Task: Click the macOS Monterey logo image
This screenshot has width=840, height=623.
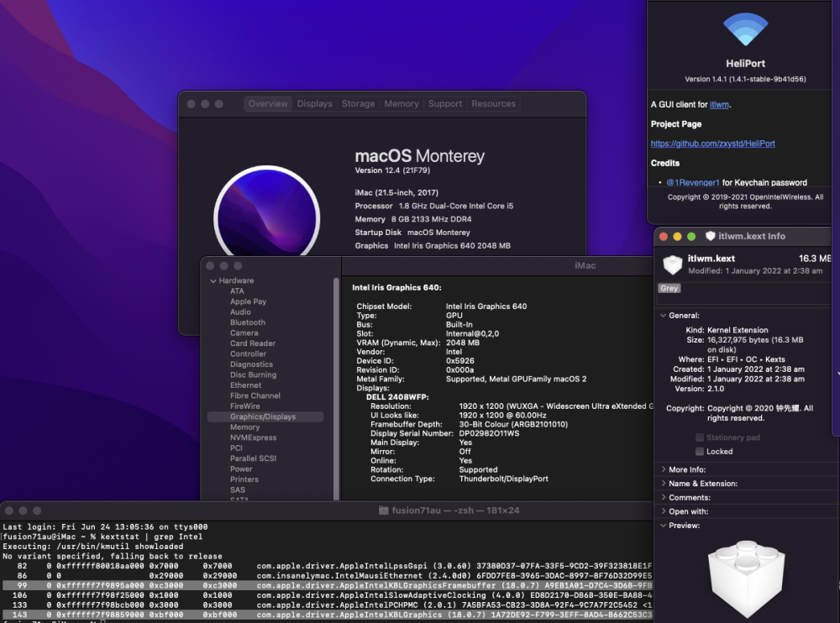Action: click(x=267, y=212)
